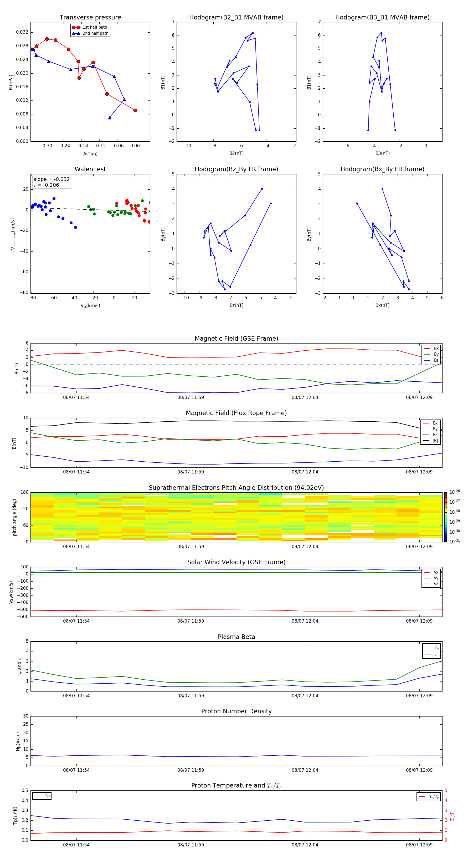Click the 'V_A(km/s)' x-axis label
The image size is (473, 868).
(x=90, y=306)
